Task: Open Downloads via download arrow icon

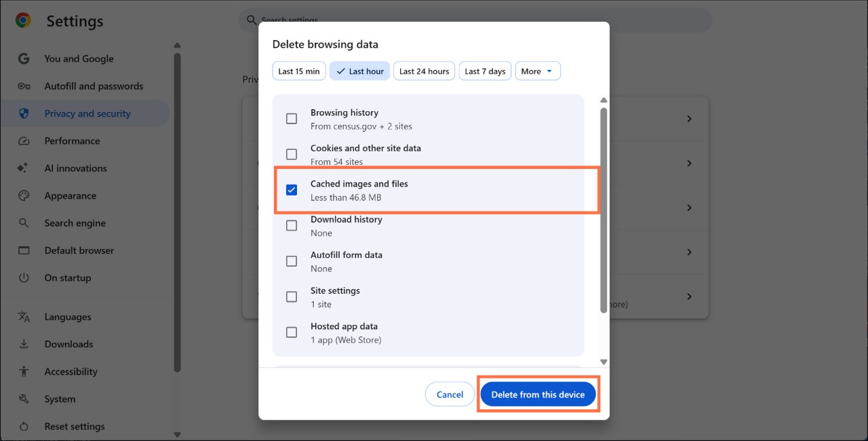Action: [x=24, y=344]
